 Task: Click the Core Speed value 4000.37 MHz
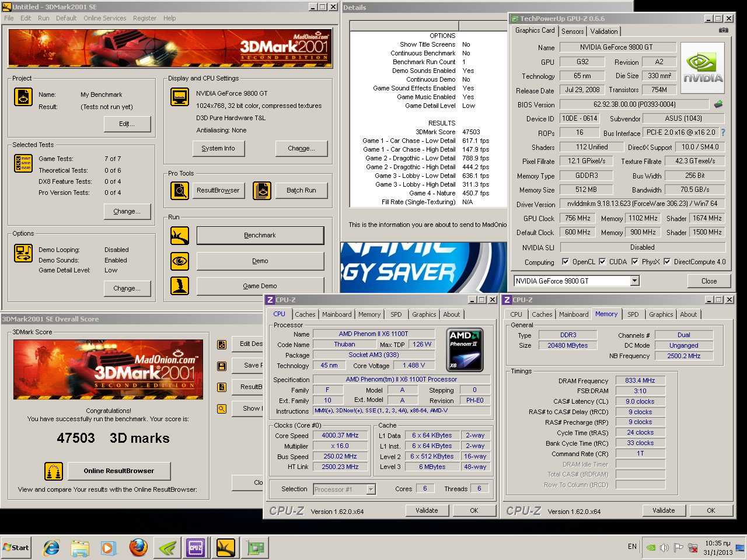[x=340, y=435]
